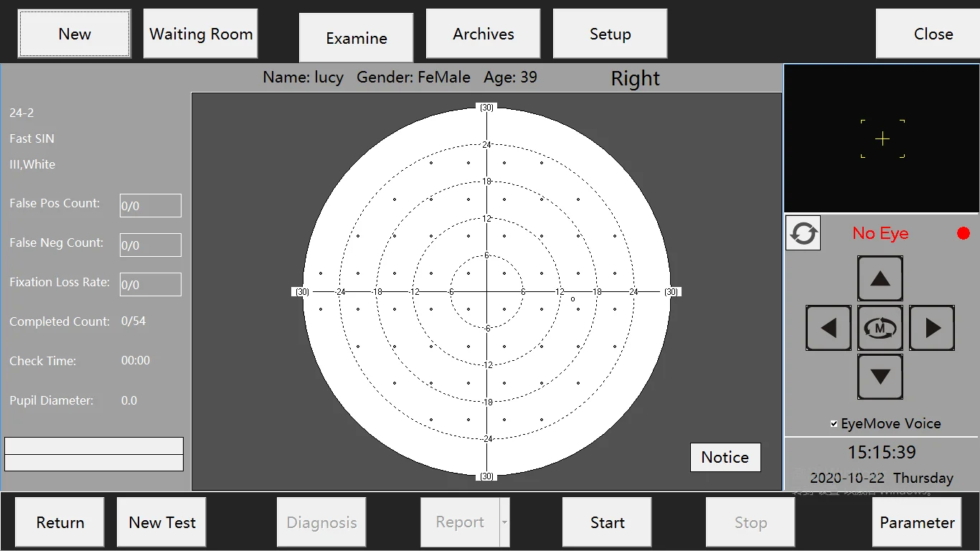
Task: Open the Waiting Room tab
Action: [x=200, y=34]
